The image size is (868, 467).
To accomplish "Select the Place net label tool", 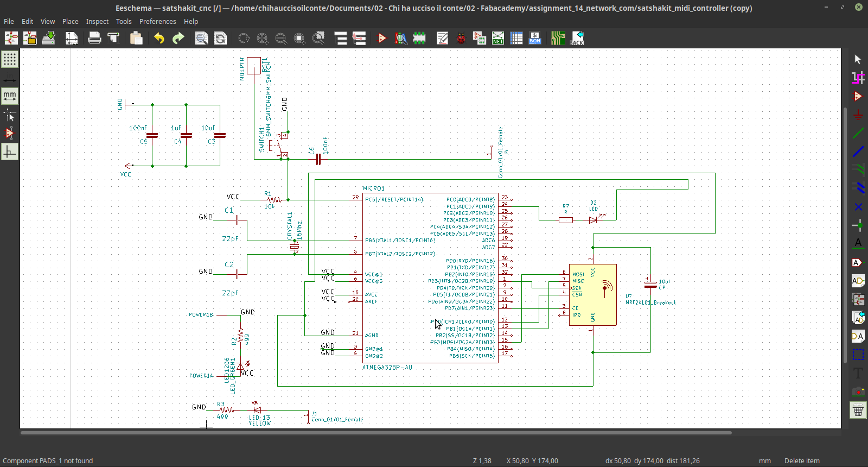I will (858, 244).
